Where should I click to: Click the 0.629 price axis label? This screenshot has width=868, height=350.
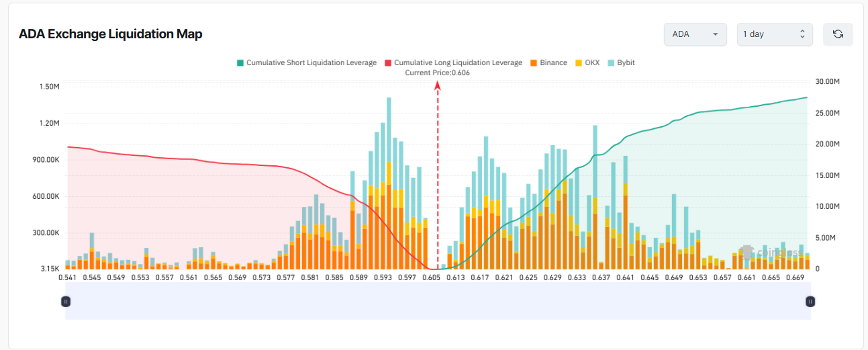click(552, 277)
